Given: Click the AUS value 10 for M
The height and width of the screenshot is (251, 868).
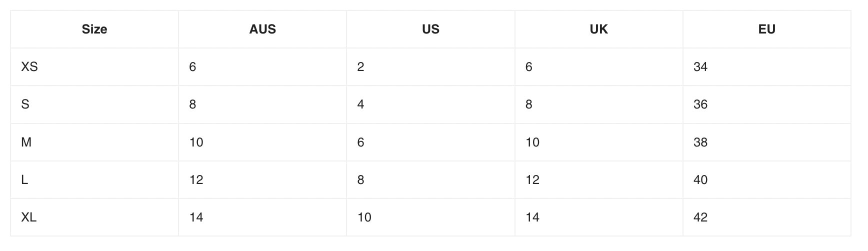Looking at the screenshot, I should pyautogui.click(x=196, y=142).
